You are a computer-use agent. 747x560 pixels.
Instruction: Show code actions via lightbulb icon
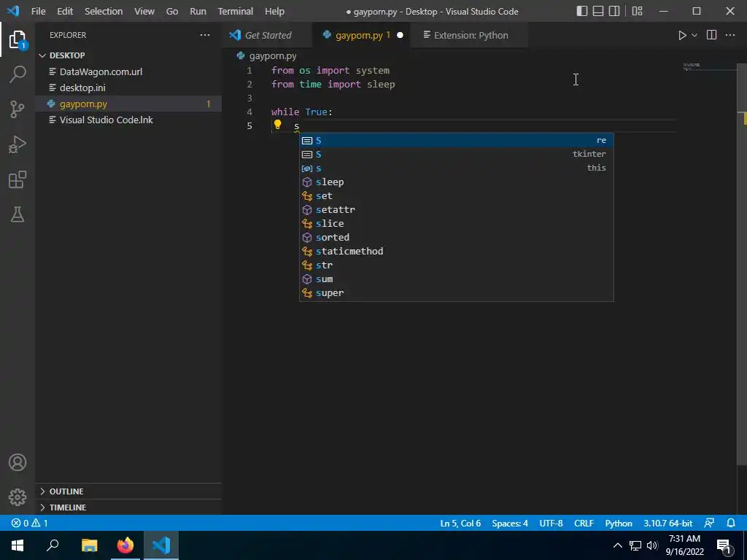coord(277,125)
